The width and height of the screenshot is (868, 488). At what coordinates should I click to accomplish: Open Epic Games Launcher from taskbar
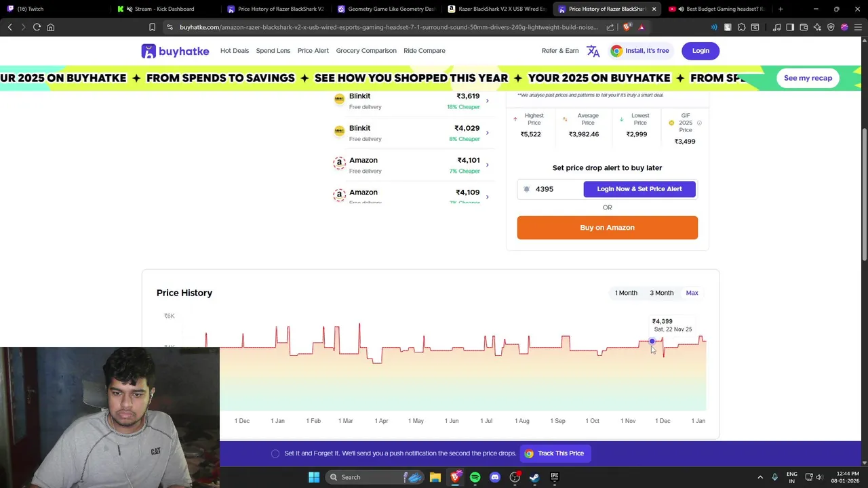pyautogui.click(x=554, y=477)
